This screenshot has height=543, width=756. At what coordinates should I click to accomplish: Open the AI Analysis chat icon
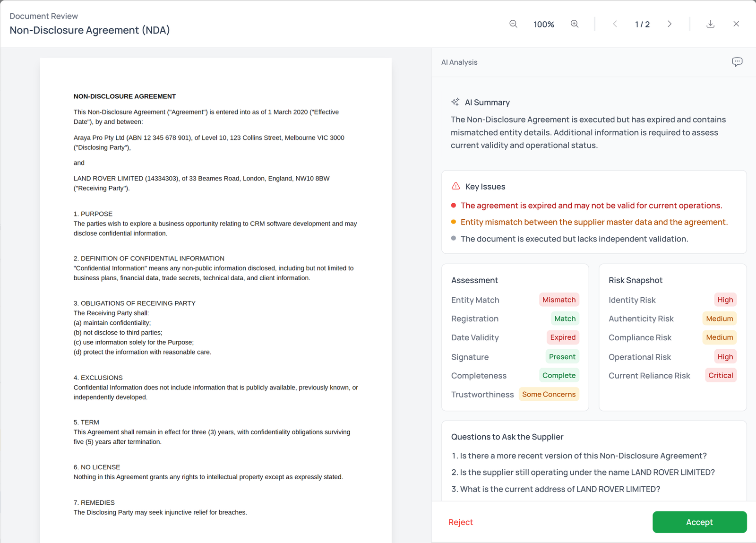tap(737, 62)
